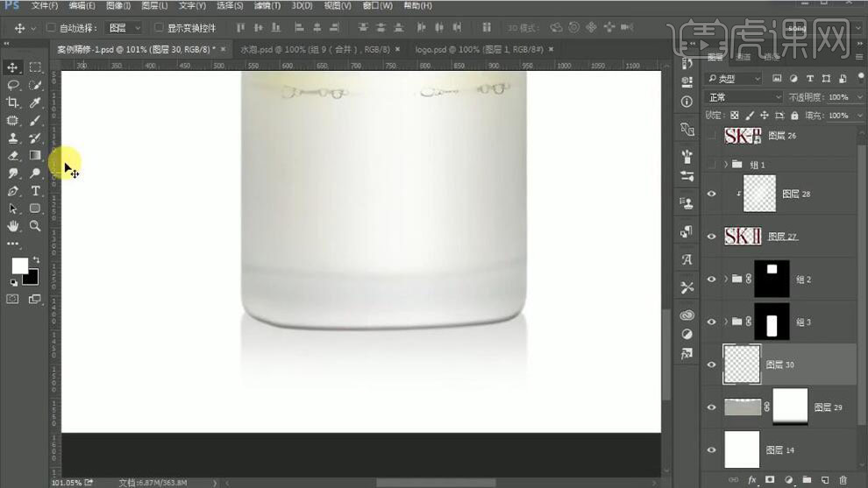Show layer 26 visibility box
Image resolution: width=868 pixels, height=488 pixels.
click(711, 136)
